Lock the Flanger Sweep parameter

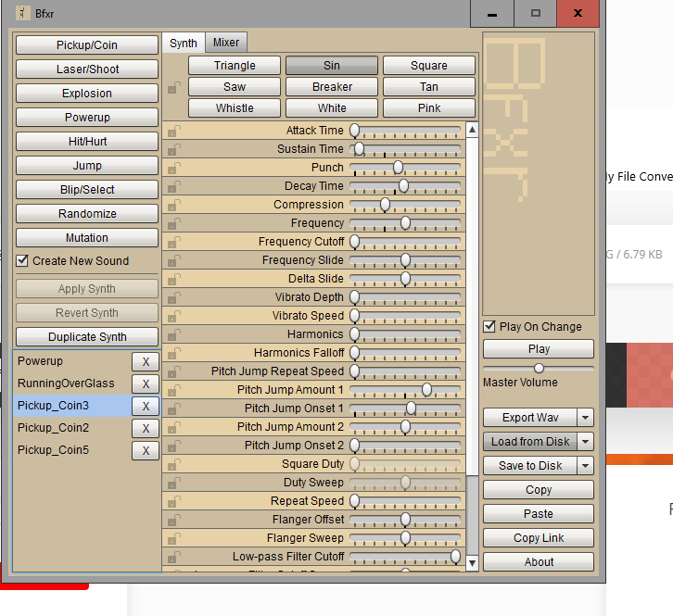173,539
